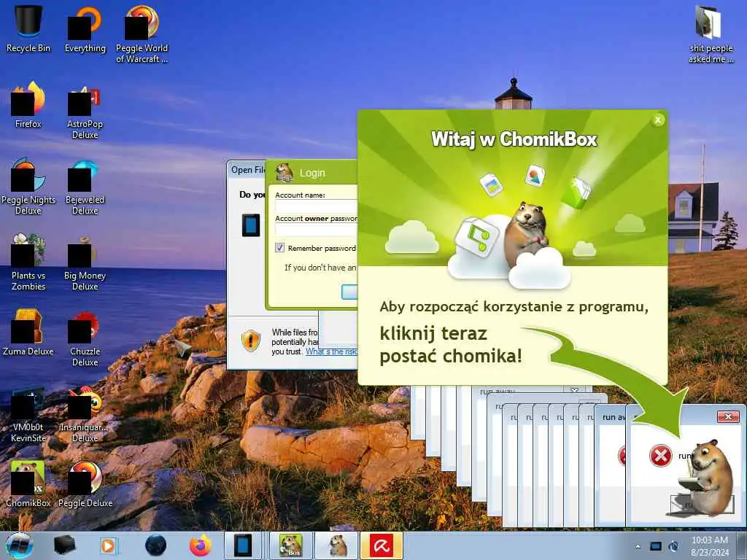This screenshot has width=747, height=560.
Task: Click the Account owner password field
Action: [x=316, y=230]
